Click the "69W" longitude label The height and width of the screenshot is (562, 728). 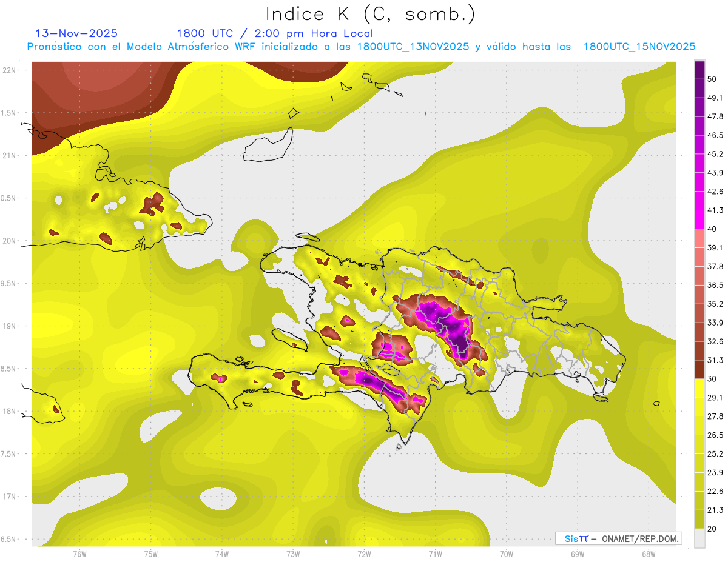click(x=577, y=554)
